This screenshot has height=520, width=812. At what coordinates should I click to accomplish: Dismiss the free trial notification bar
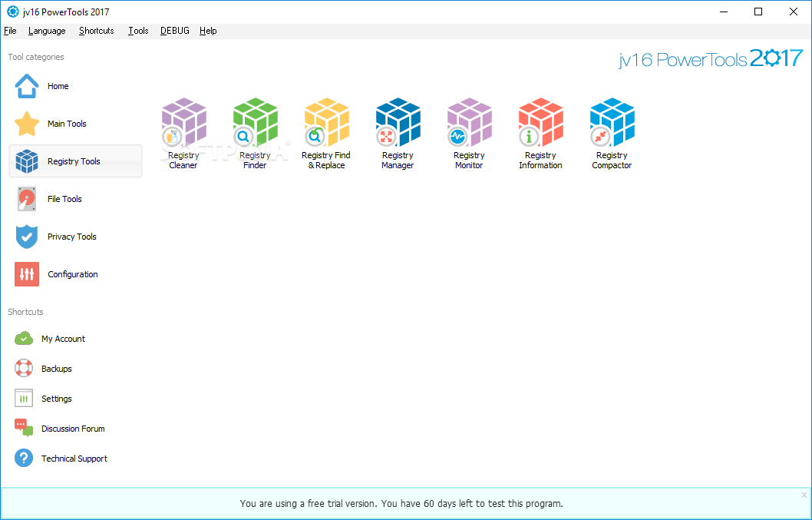tap(804, 495)
